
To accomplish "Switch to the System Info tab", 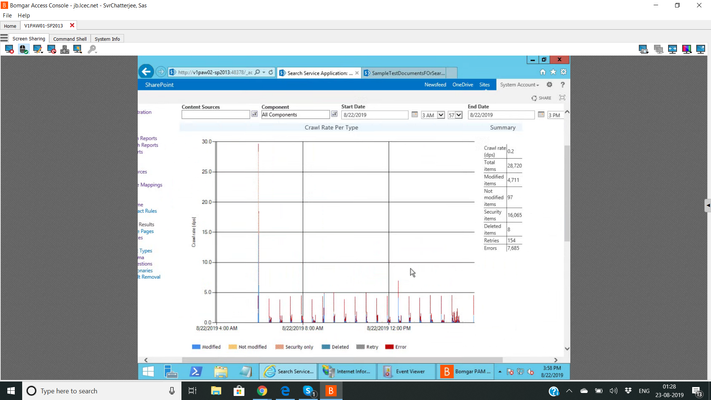I will (107, 39).
